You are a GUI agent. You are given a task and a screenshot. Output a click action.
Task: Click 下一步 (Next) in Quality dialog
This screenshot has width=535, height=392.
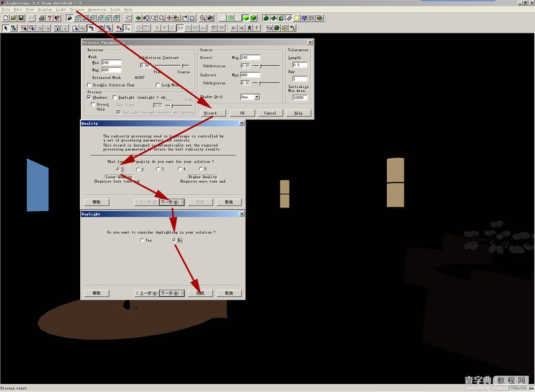pyautogui.click(x=172, y=202)
